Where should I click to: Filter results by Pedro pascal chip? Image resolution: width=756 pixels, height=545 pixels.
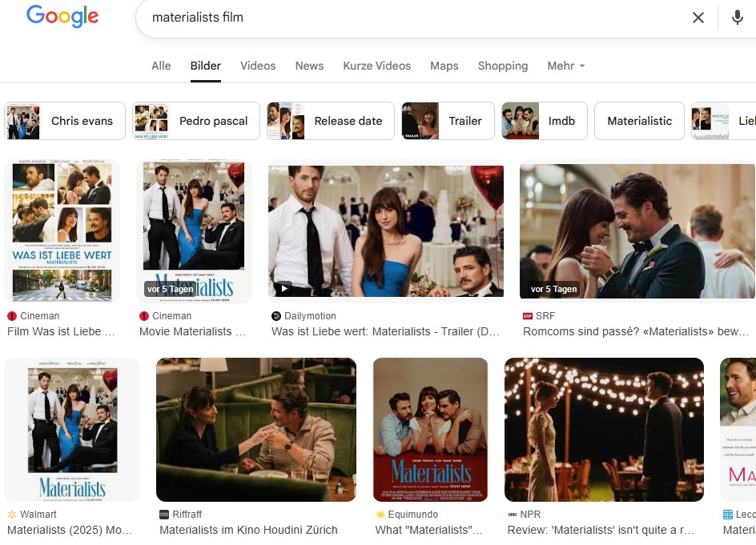click(196, 121)
